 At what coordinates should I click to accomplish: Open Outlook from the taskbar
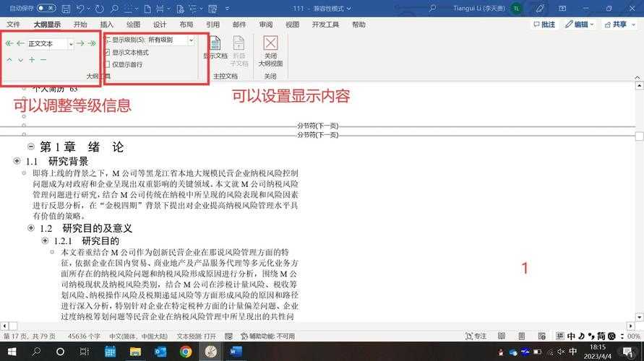coord(160,352)
